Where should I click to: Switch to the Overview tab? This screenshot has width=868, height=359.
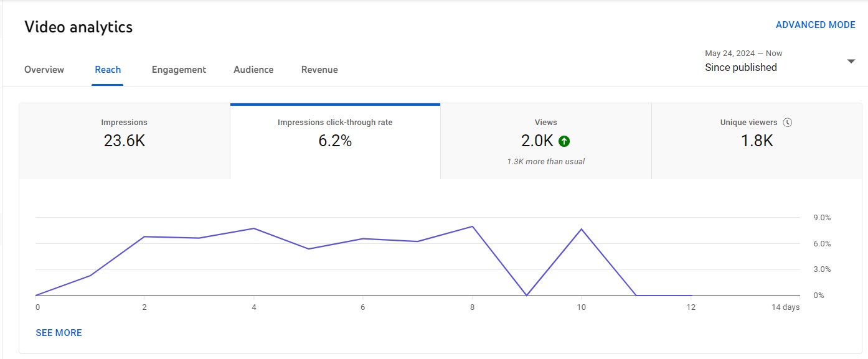pyautogui.click(x=44, y=70)
